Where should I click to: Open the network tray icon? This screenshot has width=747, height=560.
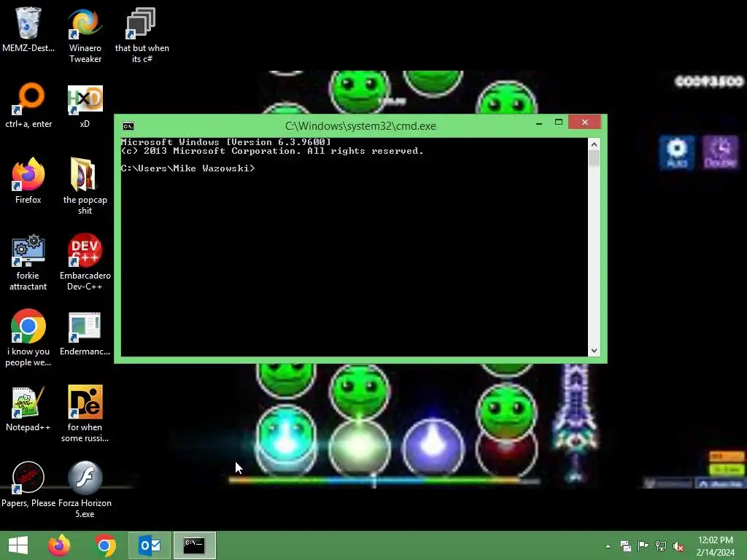(625, 546)
